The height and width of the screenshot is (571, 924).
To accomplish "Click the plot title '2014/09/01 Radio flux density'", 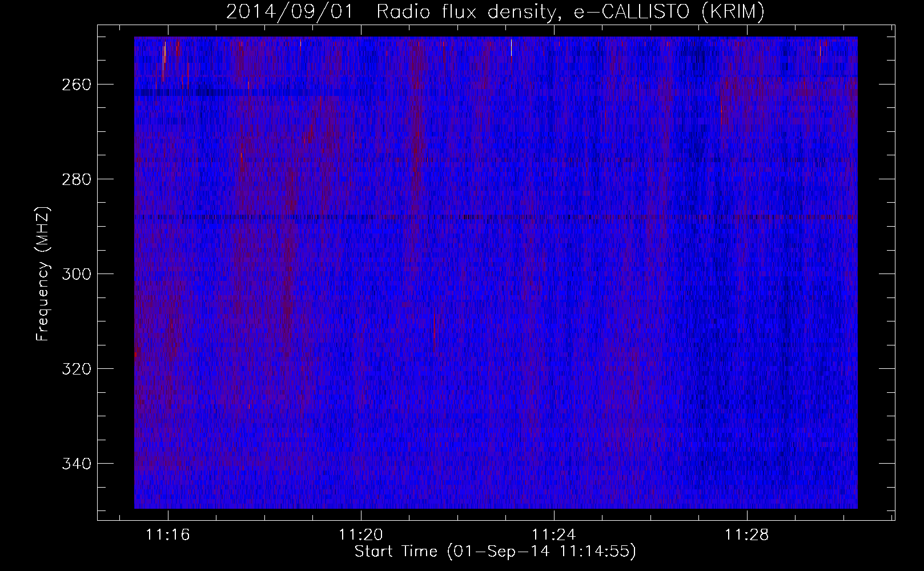I will tap(495, 13).
